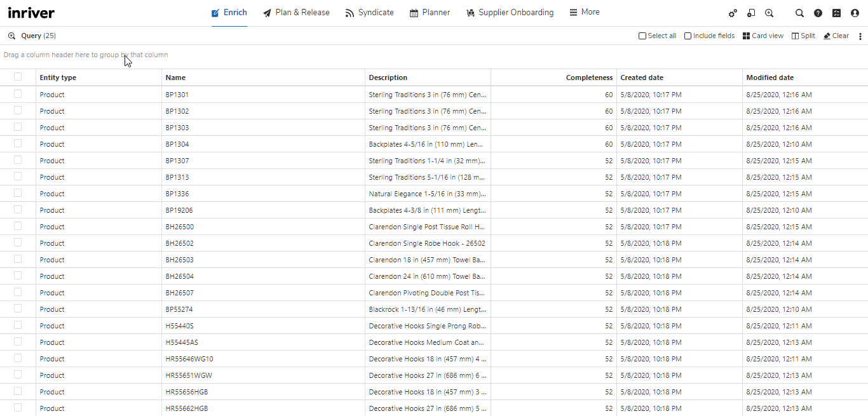Tick the checkbox for BP55274
The image size is (868, 416).
coord(18,309)
